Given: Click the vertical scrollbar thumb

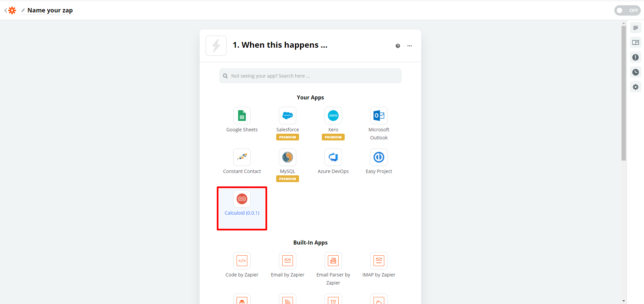Looking at the screenshot, I should click(624, 93).
